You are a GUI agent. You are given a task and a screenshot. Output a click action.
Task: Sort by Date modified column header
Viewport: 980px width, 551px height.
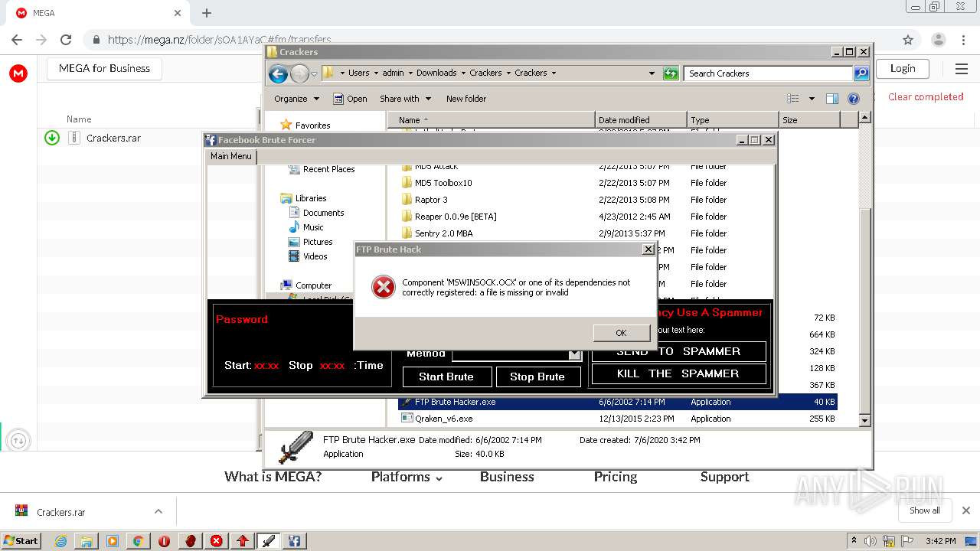[x=641, y=120]
